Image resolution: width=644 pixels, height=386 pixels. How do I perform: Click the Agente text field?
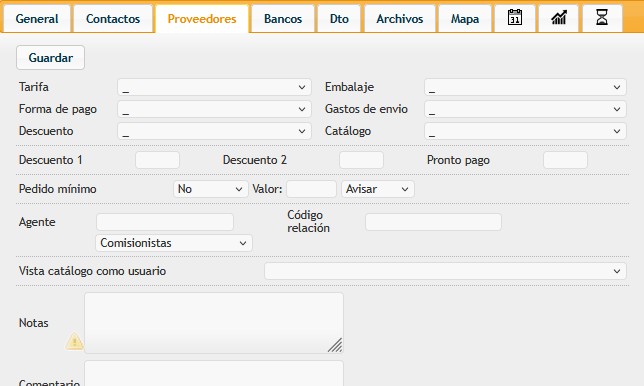pyautogui.click(x=165, y=222)
